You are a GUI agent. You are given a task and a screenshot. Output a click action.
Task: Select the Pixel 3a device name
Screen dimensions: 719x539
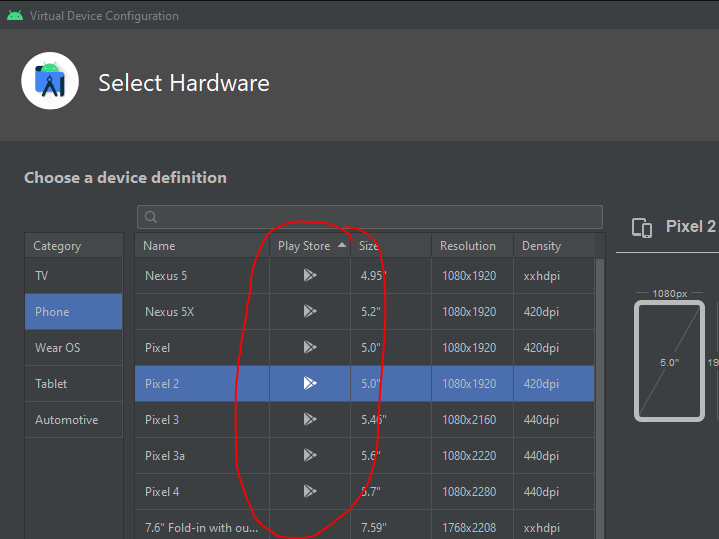[165, 456]
